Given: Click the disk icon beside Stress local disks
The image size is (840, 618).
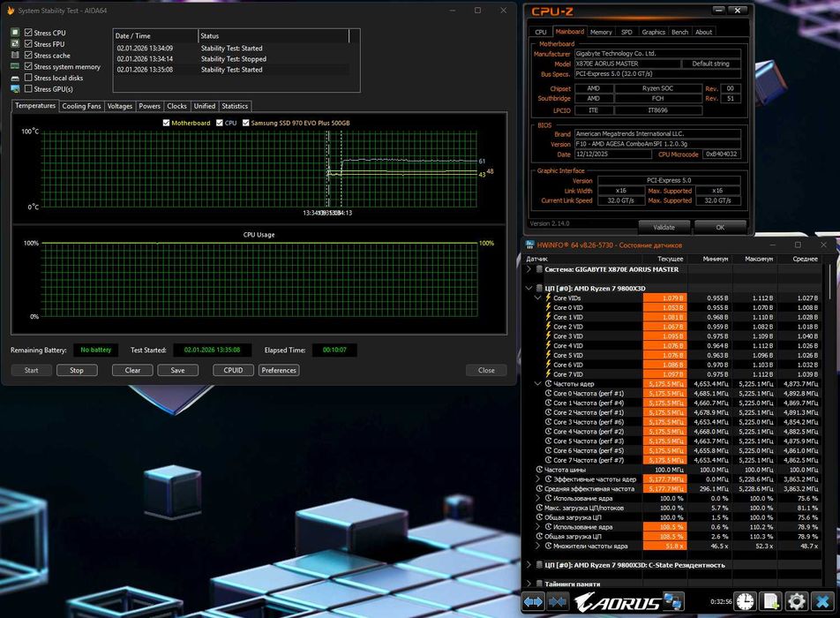Looking at the screenshot, I should coord(15,78).
